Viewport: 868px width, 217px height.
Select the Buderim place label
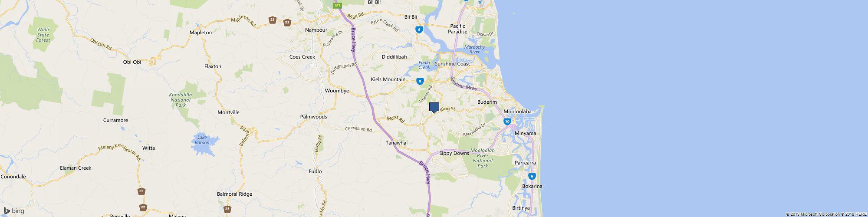487,102
